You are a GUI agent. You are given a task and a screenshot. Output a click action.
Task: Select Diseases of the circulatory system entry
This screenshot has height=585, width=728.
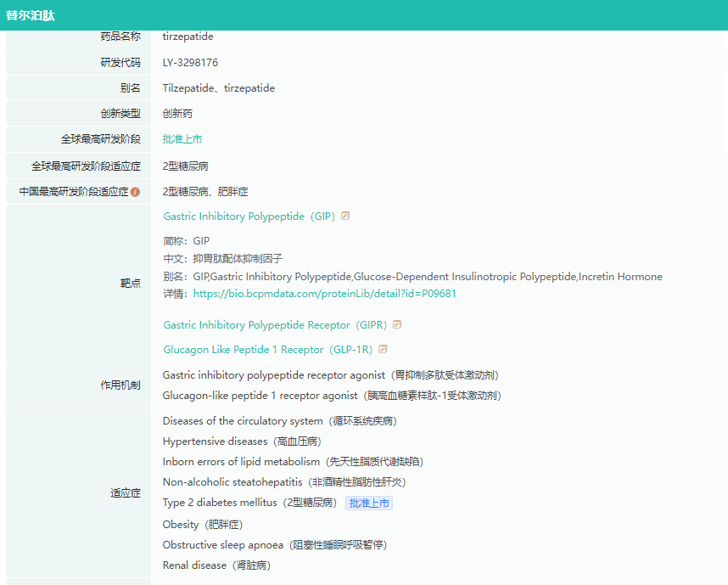point(280,421)
